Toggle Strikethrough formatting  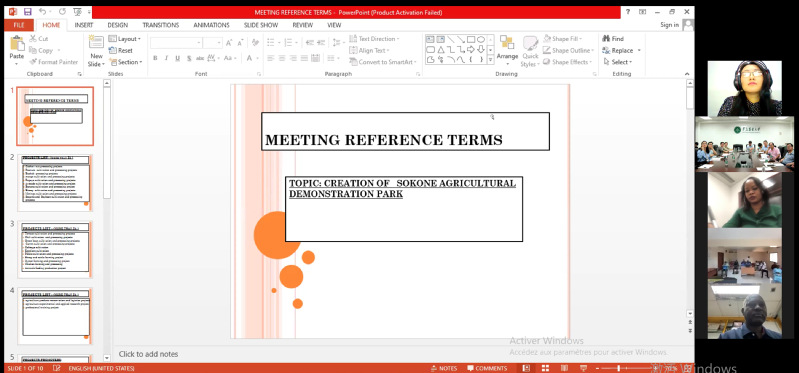point(200,58)
